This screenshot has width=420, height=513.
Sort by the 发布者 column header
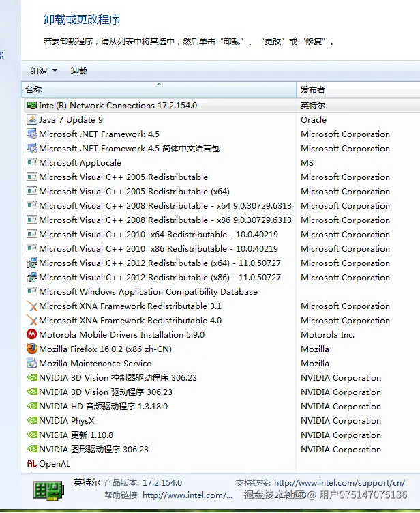click(358, 89)
